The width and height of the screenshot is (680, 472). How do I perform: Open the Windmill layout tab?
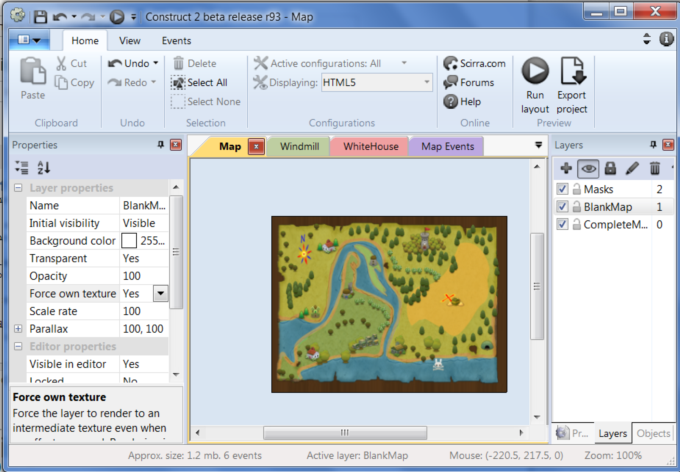(x=299, y=147)
